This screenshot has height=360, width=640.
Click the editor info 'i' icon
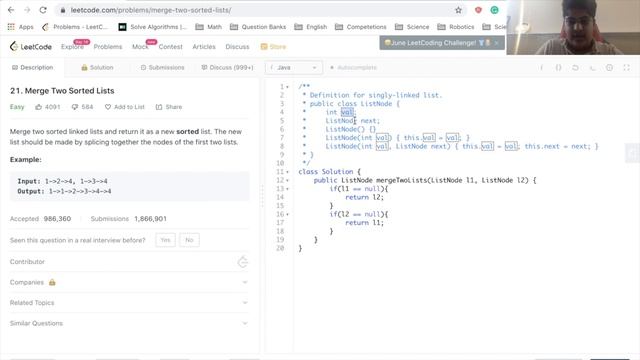(x=542, y=68)
